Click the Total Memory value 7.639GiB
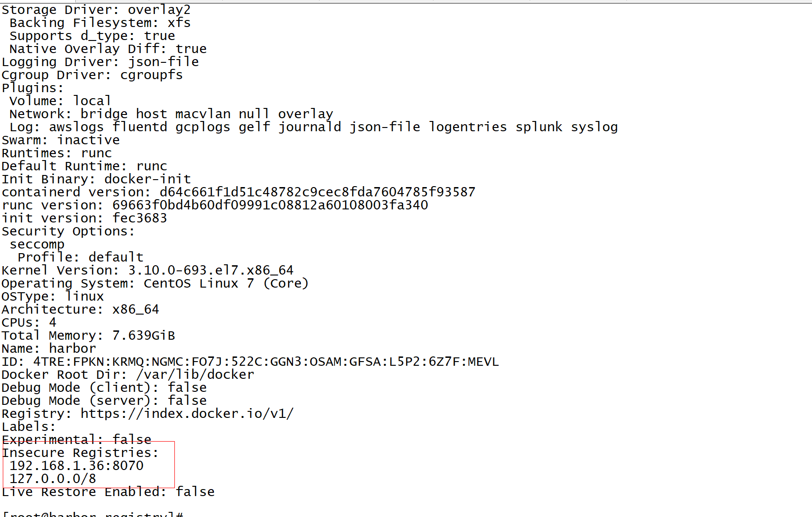812x517 pixels. coord(143,336)
